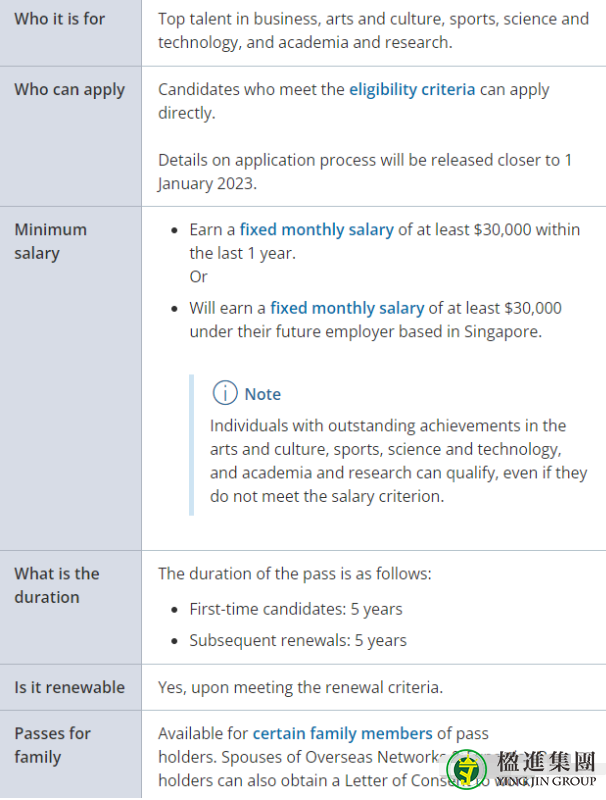Open fixed monthly salary link after 'Will earn a'
Image resolution: width=606 pixels, height=800 pixels.
(347, 308)
